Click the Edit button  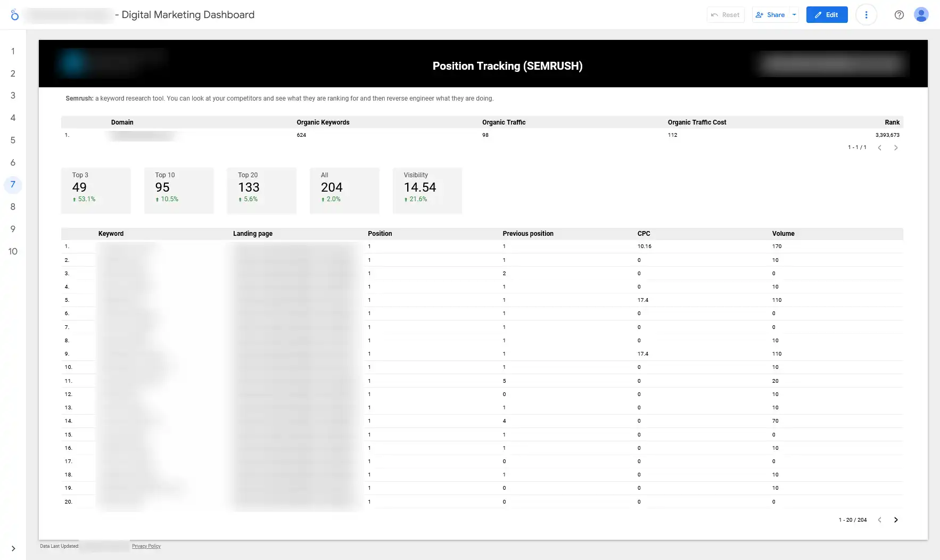(x=827, y=15)
